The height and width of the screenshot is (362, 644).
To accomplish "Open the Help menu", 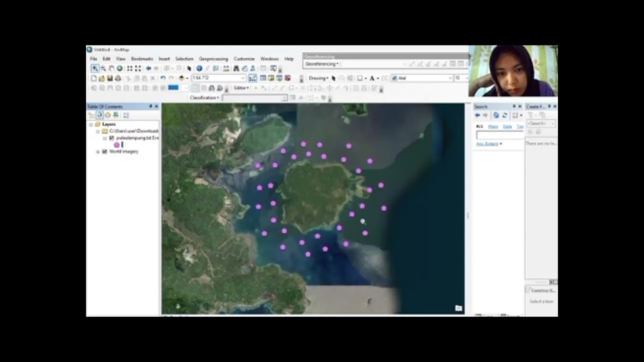I will click(x=289, y=59).
